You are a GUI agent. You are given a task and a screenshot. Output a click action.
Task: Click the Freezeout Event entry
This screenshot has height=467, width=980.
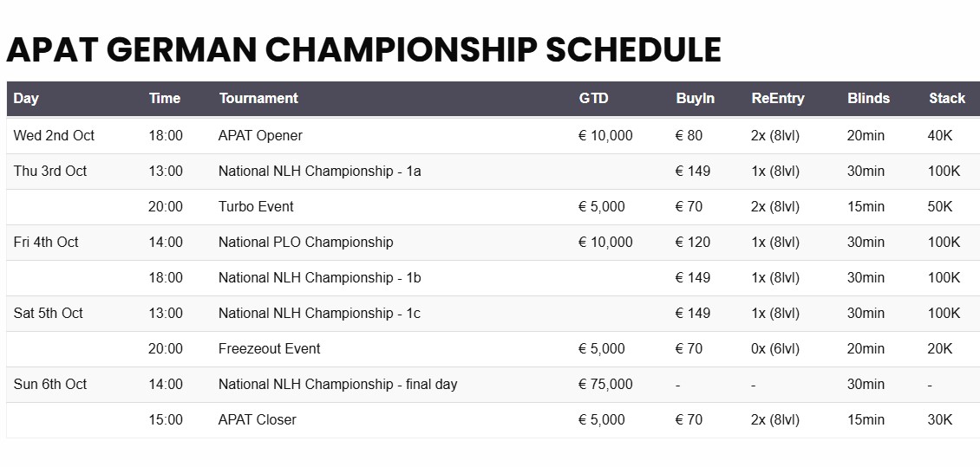point(270,349)
